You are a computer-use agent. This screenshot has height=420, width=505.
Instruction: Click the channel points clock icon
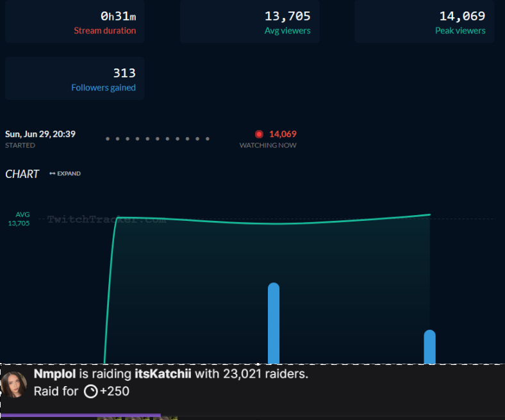click(90, 392)
